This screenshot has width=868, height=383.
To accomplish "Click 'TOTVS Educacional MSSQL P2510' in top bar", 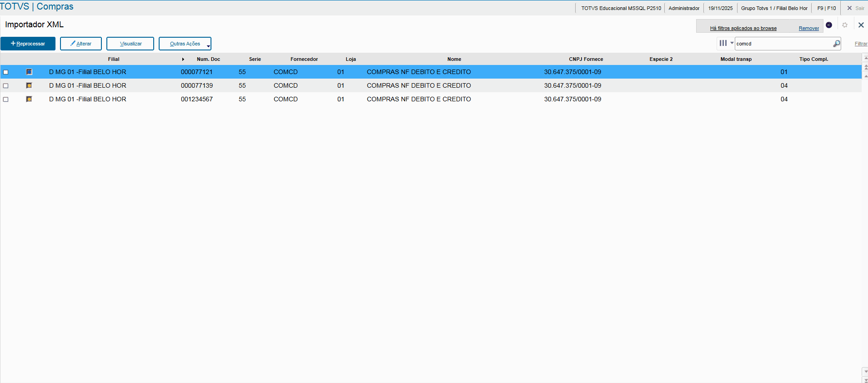I will [621, 8].
